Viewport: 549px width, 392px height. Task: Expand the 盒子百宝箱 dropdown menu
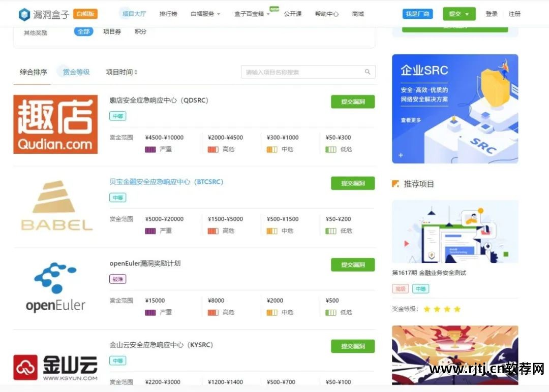(x=252, y=14)
